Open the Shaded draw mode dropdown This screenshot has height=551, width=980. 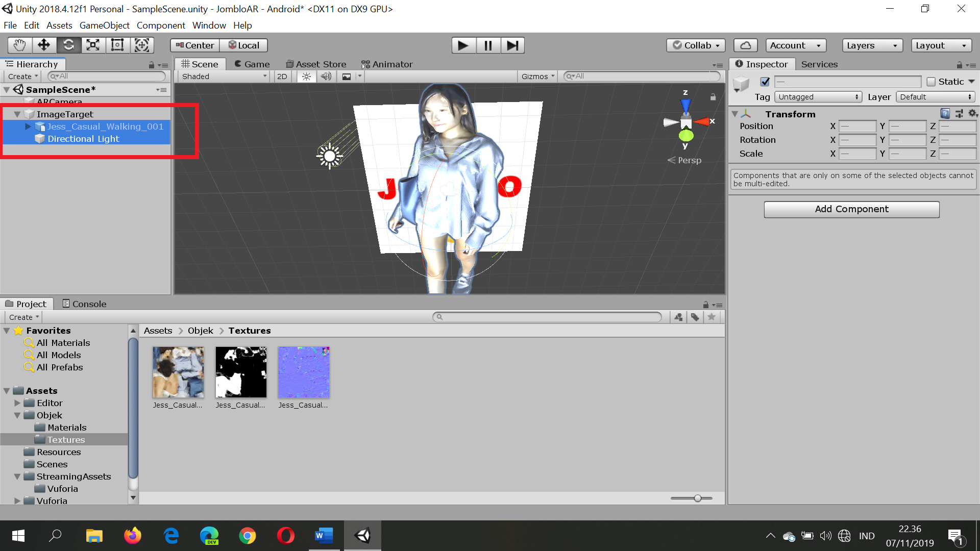[x=224, y=77]
